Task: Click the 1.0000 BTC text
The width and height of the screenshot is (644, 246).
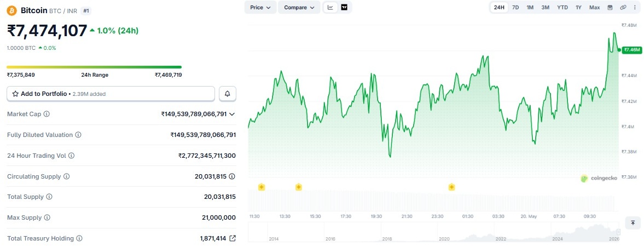Action: point(21,48)
